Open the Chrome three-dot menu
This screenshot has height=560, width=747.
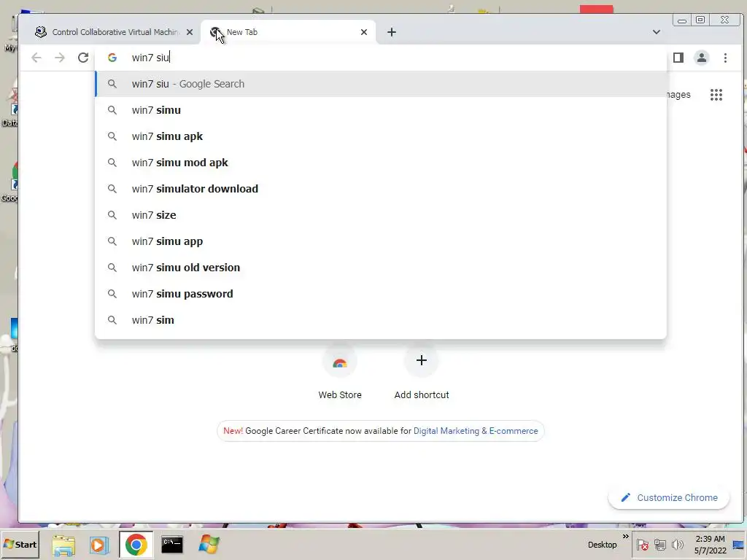pos(725,58)
